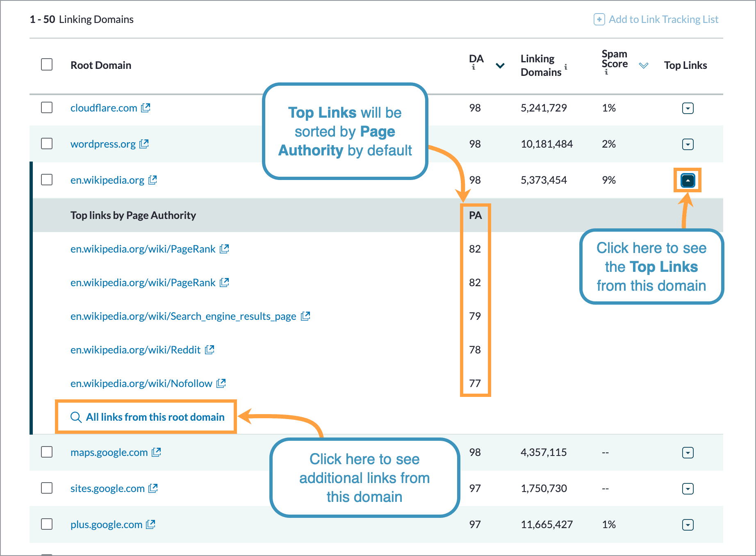Click external link icon beside en.wikipedia.org/wiki/Nofollow

click(221, 383)
